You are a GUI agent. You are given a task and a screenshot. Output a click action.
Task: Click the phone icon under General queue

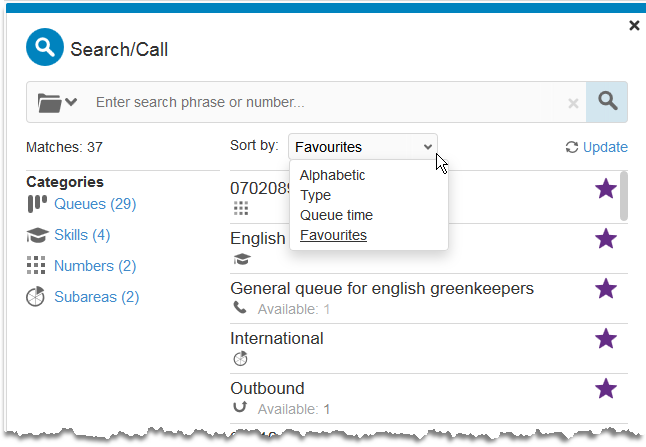point(240,308)
